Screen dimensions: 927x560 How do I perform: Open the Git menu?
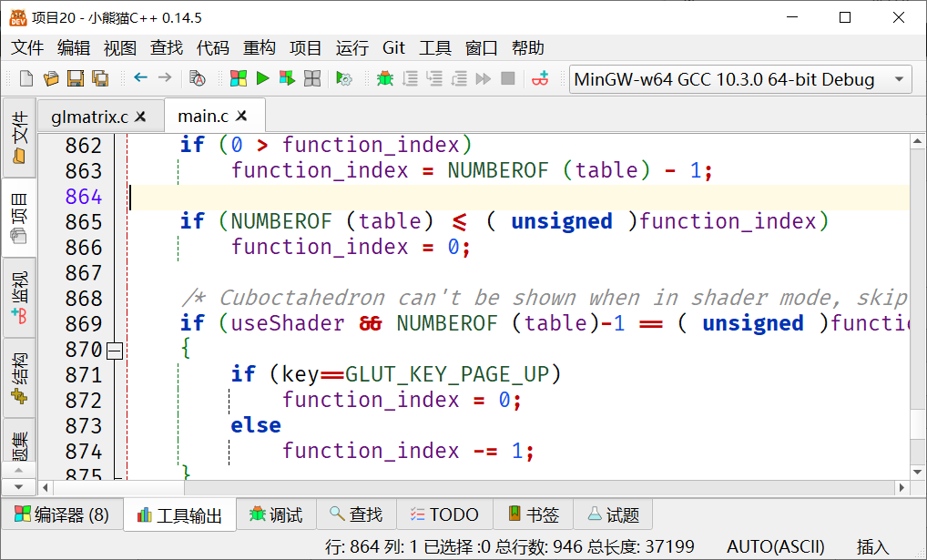coord(393,48)
